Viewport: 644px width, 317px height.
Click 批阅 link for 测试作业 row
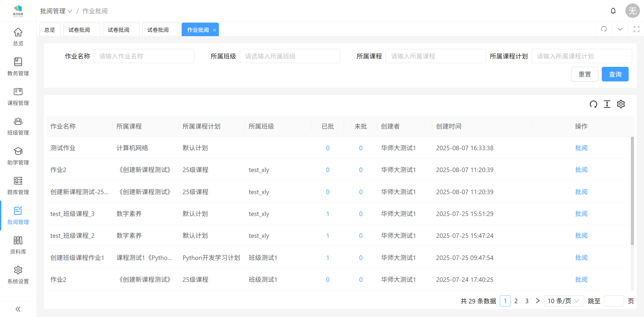[581, 148]
